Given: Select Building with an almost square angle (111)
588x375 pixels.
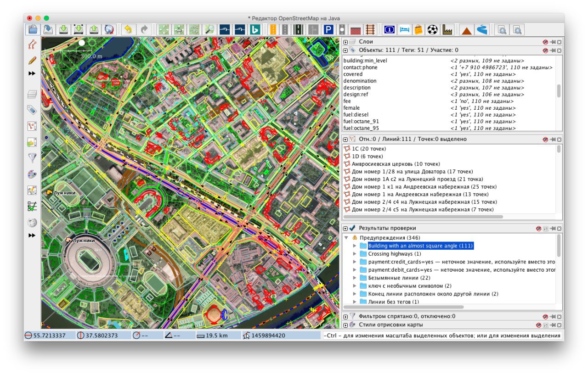Looking at the screenshot, I should (420, 246).
